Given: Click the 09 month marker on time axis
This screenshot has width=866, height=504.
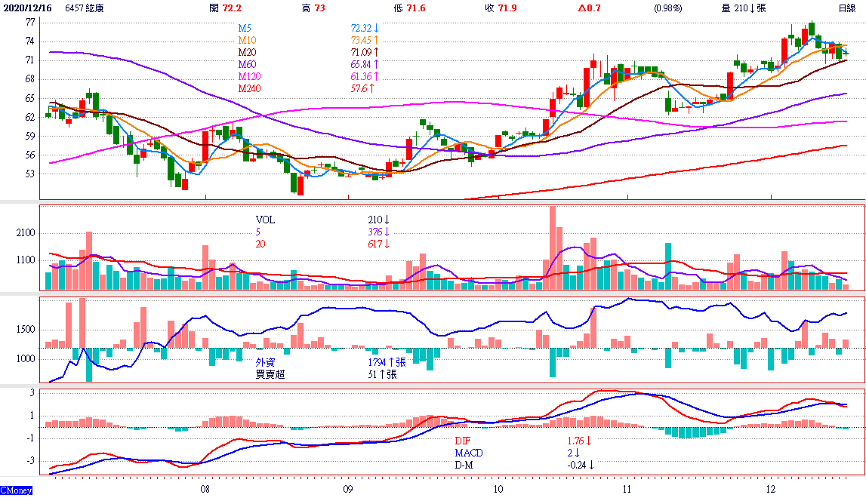Looking at the screenshot, I should click(347, 489).
